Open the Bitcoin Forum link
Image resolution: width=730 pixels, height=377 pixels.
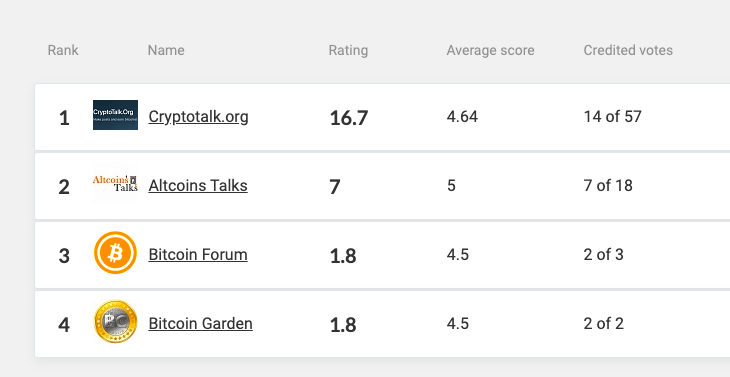click(x=198, y=255)
